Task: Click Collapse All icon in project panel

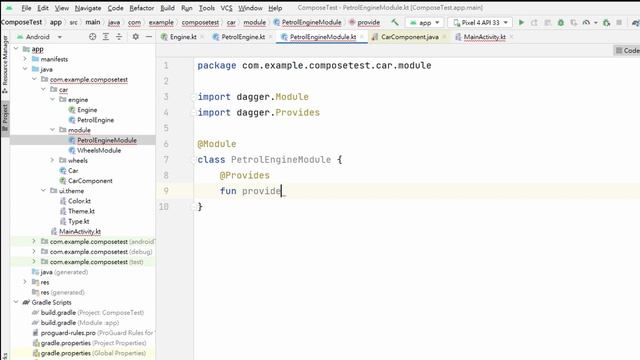Action: pos(119,37)
